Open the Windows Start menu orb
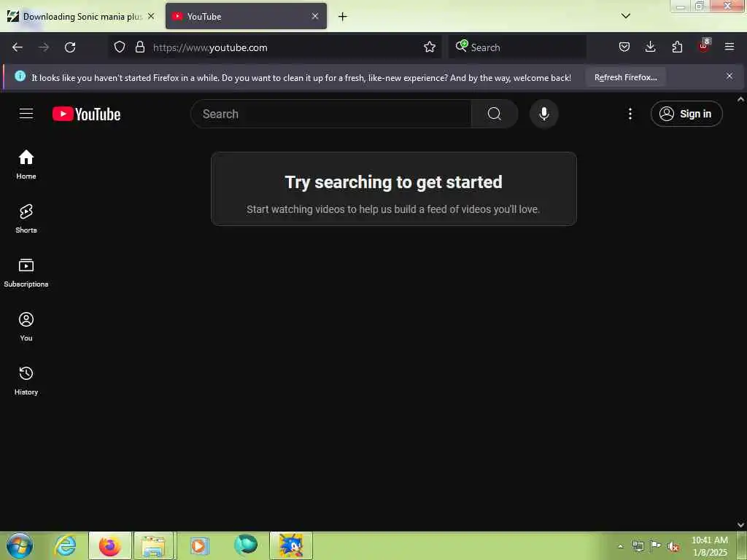This screenshot has width=747, height=560. 20,545
